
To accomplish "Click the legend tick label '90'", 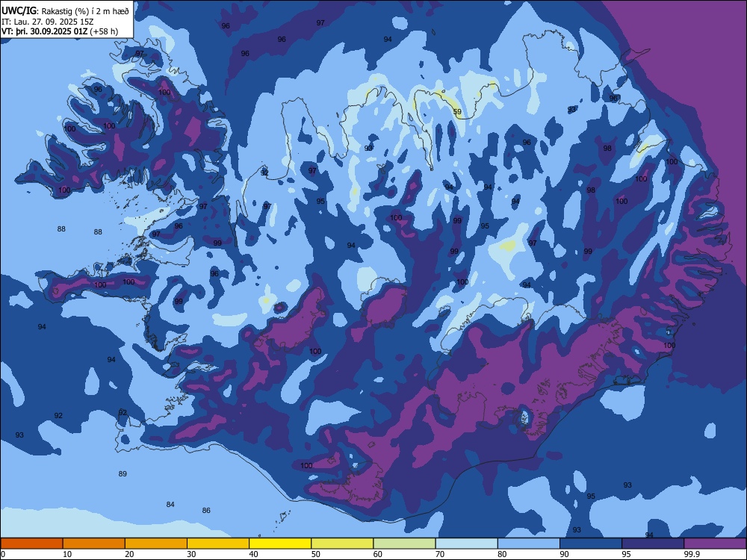I will coord(565,554).
